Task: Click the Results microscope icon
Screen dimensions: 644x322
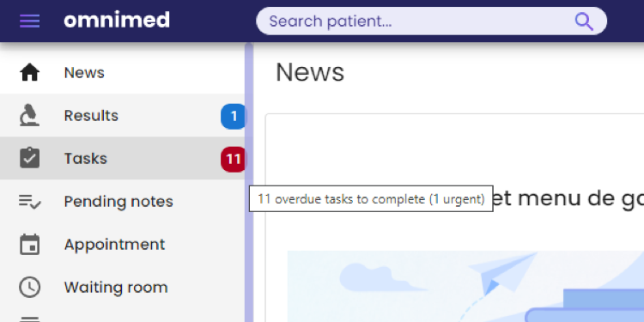Action: (x=29, y=115)
